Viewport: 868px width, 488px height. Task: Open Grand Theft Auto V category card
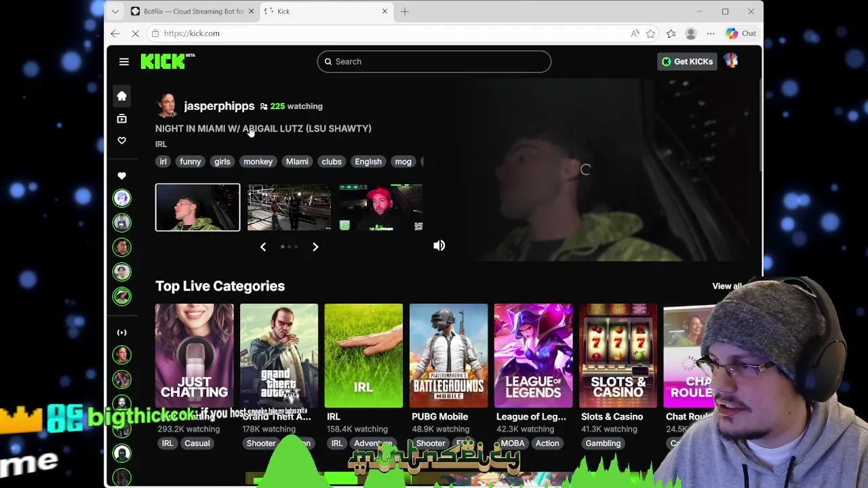(279, 356)
